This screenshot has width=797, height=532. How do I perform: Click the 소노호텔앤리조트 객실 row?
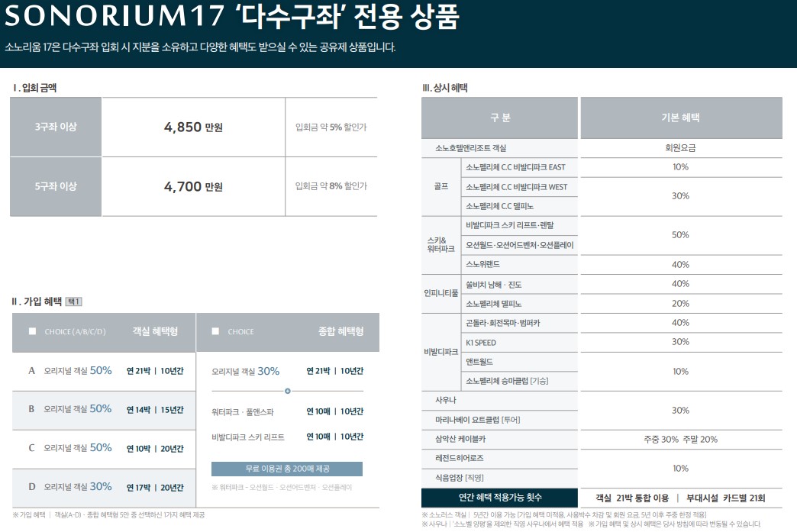point(499,148)
